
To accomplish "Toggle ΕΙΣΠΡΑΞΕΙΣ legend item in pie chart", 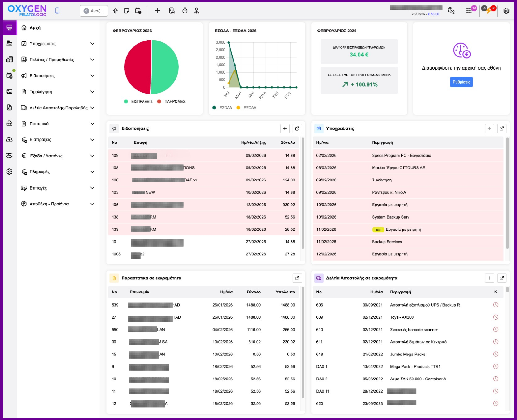I will point(138,102).
